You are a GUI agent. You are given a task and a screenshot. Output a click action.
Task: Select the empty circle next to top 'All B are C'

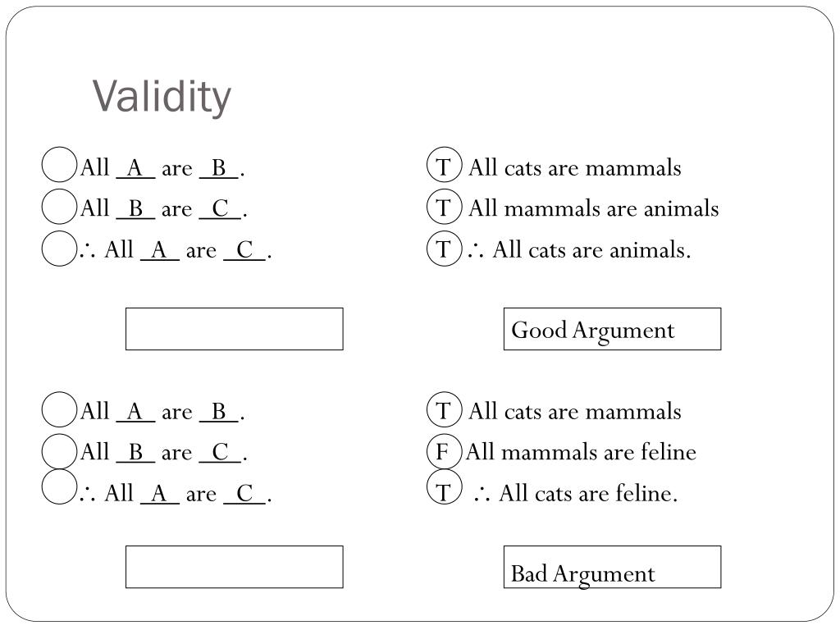coord(59,206)
